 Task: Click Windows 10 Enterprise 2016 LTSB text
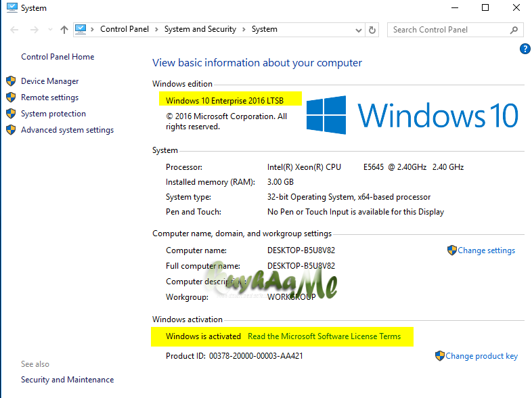(x=225, y=101)
